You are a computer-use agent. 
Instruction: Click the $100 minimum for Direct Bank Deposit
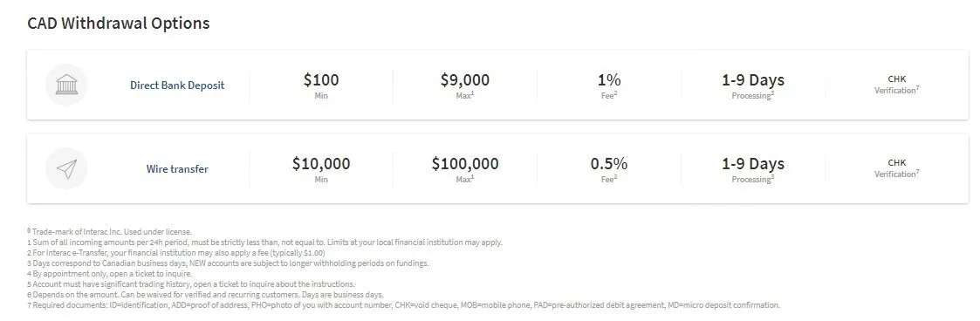point(321,80)
